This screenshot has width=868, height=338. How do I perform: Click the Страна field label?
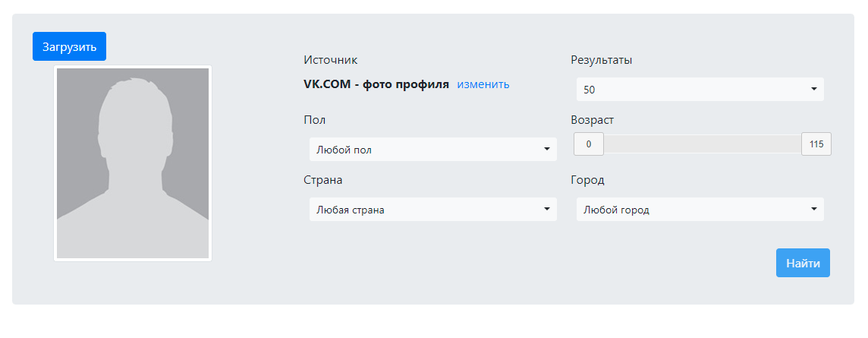(322, 180)
